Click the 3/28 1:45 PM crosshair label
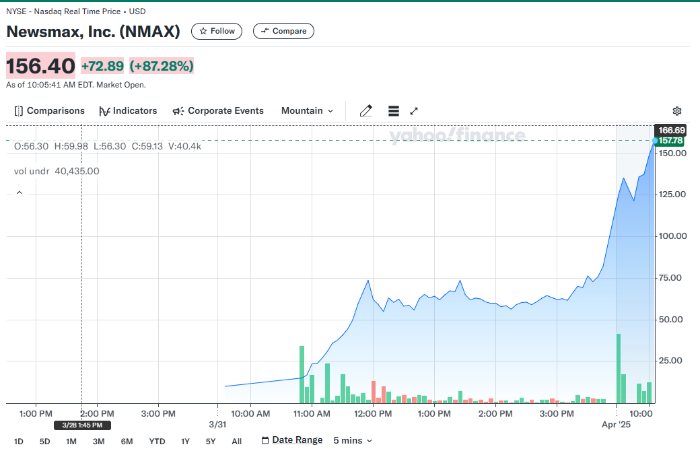 82,425
